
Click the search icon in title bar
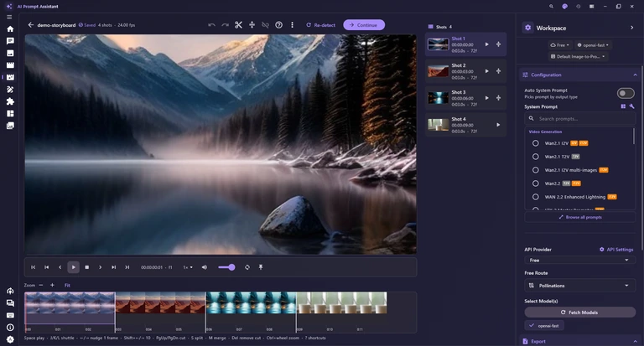[x=551, y=7]
